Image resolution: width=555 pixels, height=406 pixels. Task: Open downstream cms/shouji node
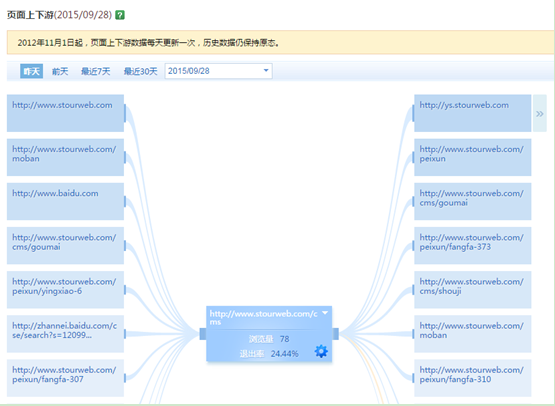(x=473, y=290)
